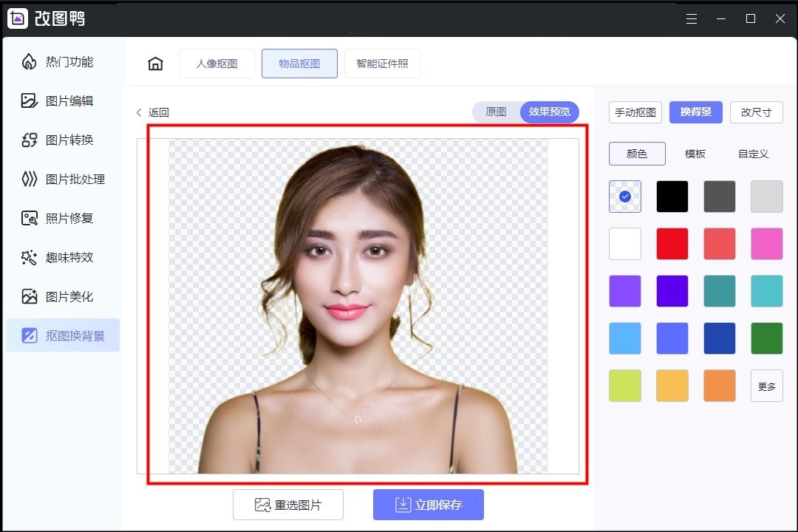Click the 改图鸭 logo icon
798x532 pixels.
pos(18,18)
